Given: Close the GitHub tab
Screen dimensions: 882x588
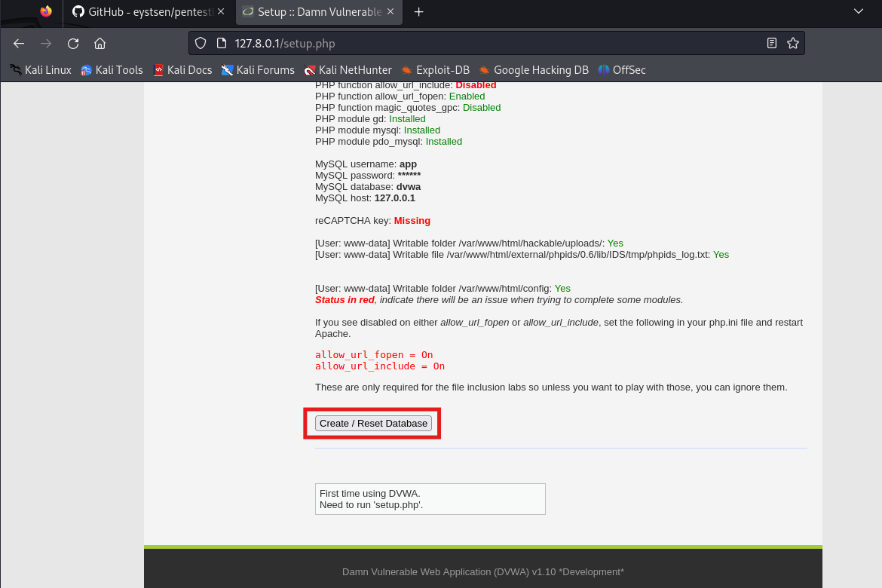Looking at the screenshot, I should (221, 11).
